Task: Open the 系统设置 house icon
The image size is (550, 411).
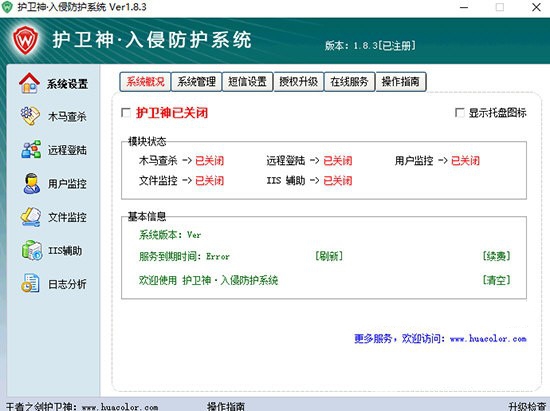Action: [x=29, y=83]
